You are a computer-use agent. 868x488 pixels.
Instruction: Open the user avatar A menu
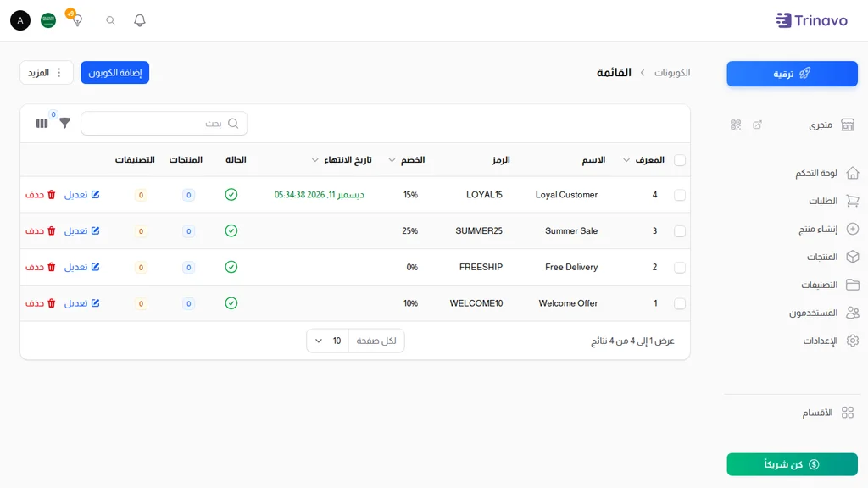click(x=20, y=20)
